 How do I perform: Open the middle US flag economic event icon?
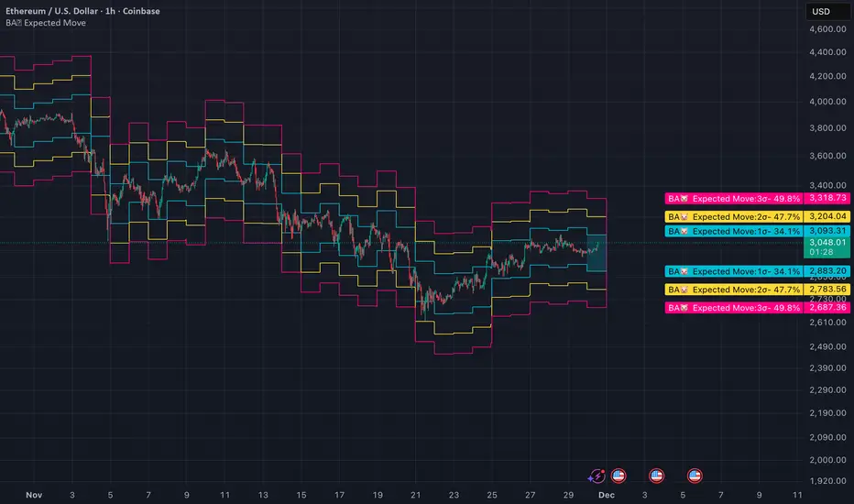(x=656, y=476)
